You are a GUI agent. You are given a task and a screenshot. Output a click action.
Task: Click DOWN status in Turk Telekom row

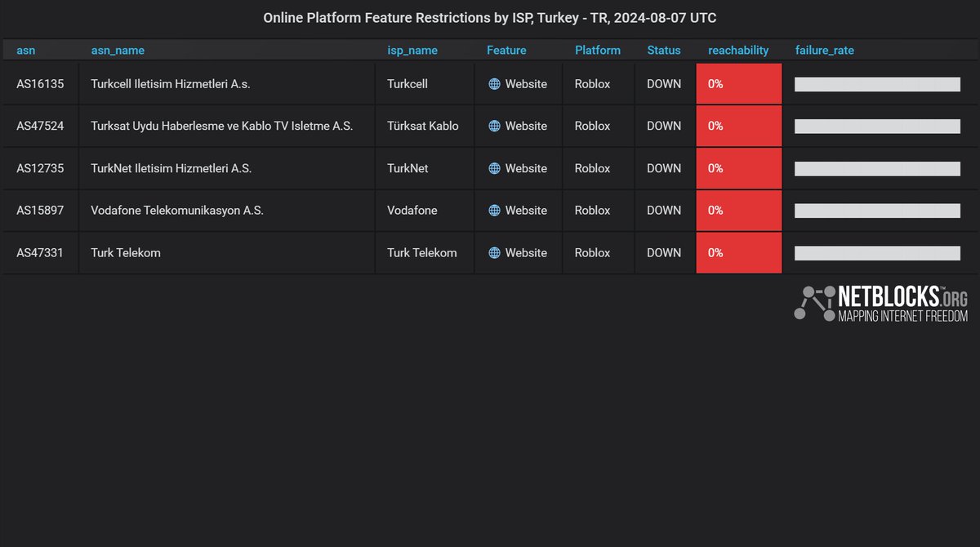pyautogui.click(x=664, y=253)
